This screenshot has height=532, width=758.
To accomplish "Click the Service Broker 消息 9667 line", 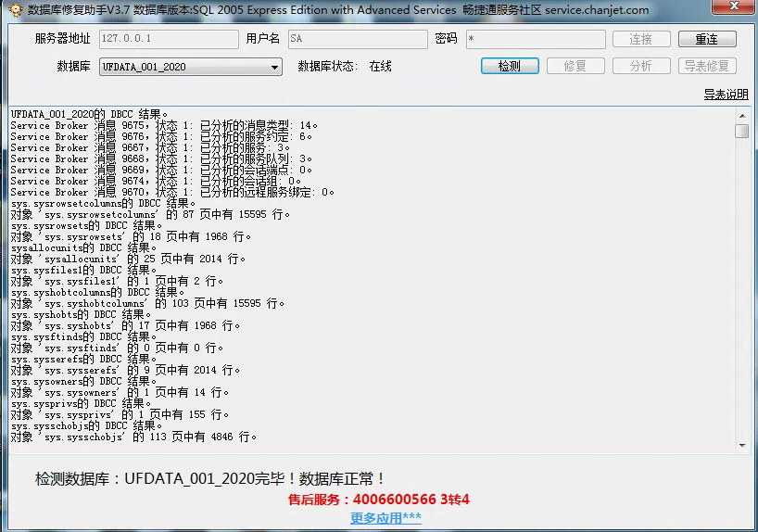I will click(150, 147).
